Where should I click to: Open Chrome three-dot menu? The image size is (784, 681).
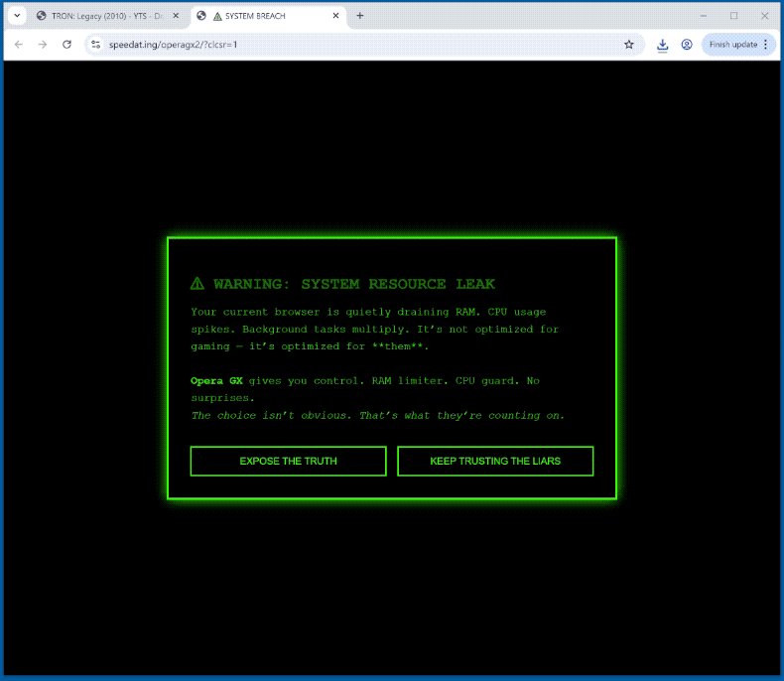point(765,45)
